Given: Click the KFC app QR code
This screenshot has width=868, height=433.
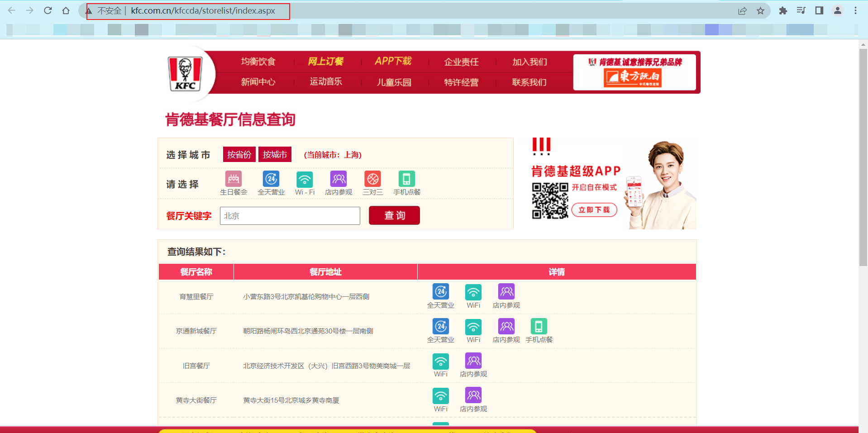Looking at the screenshot, I should [550, 201].
